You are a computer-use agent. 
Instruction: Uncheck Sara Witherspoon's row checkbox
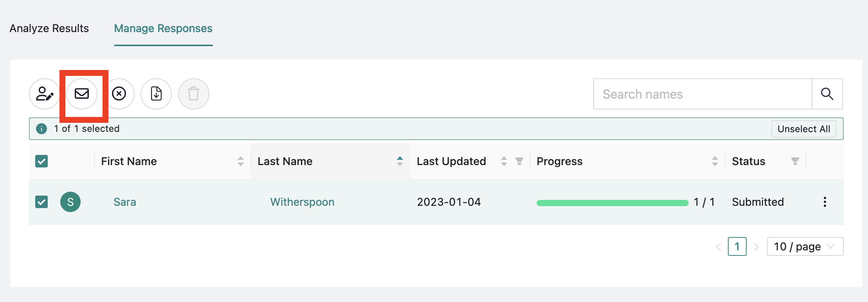[41, 202]
